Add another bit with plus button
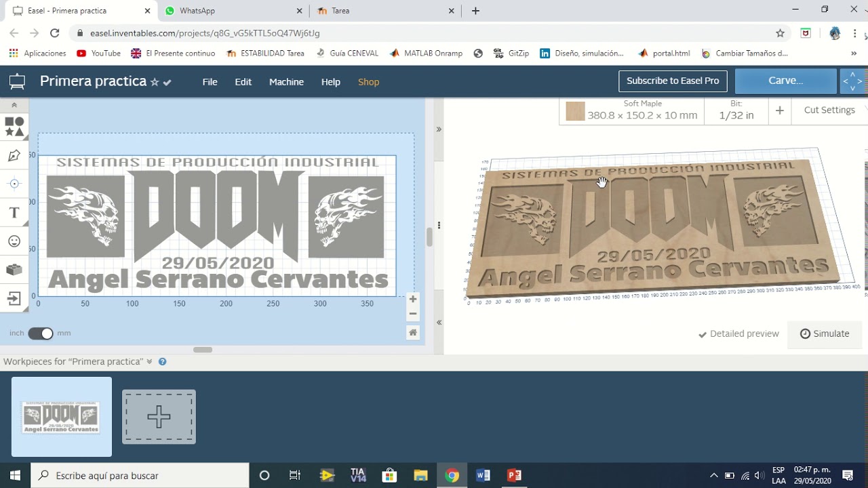This screenshot has width=868, height=488. [780, 110]
